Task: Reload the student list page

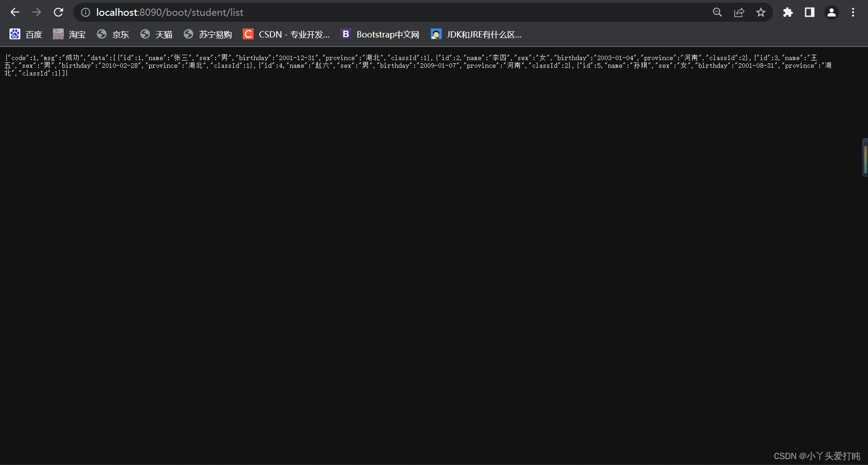Action: 58,12
